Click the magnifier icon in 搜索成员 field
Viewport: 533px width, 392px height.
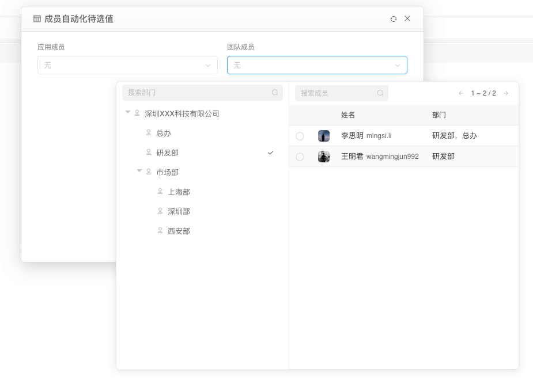pos(380,93)
